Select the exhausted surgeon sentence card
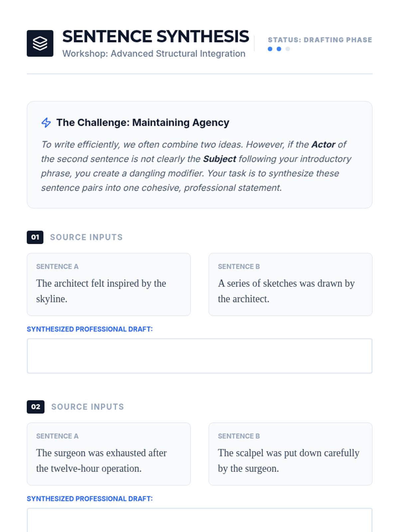The height and width of the screenshot is (532, 399). click(108, 454)
